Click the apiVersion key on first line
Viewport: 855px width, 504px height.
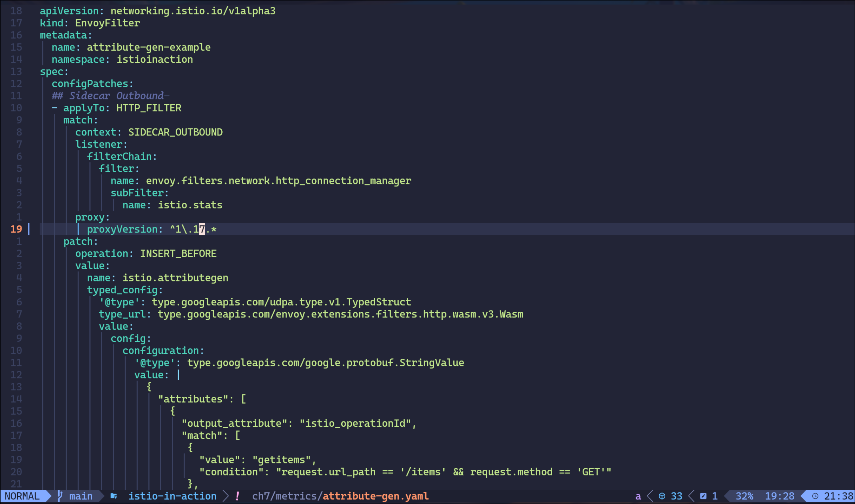[69, 11]
